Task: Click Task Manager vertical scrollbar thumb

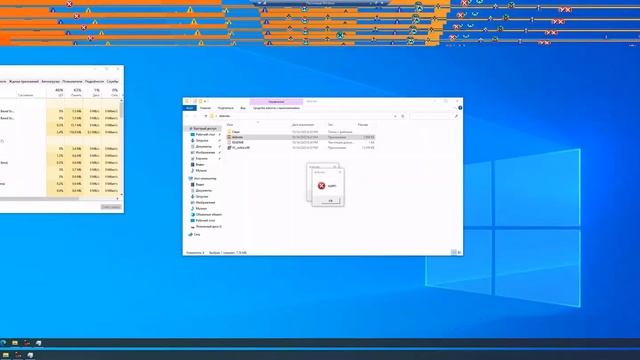Action: [121, 110]
